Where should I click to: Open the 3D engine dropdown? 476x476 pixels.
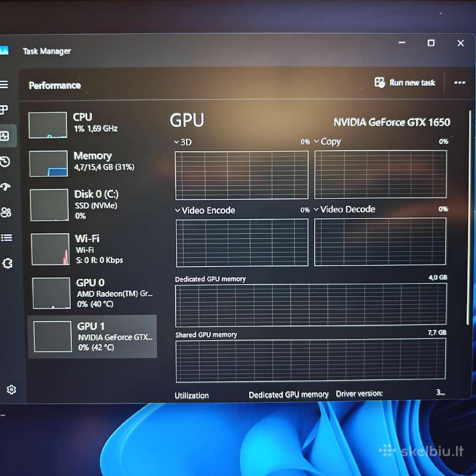(x=176, y=142)
